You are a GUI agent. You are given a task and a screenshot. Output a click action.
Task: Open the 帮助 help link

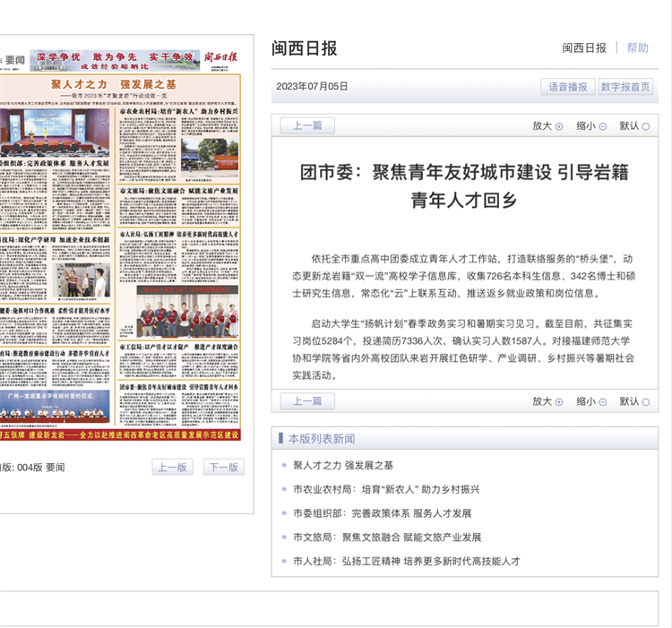click(x=638, y=47)
